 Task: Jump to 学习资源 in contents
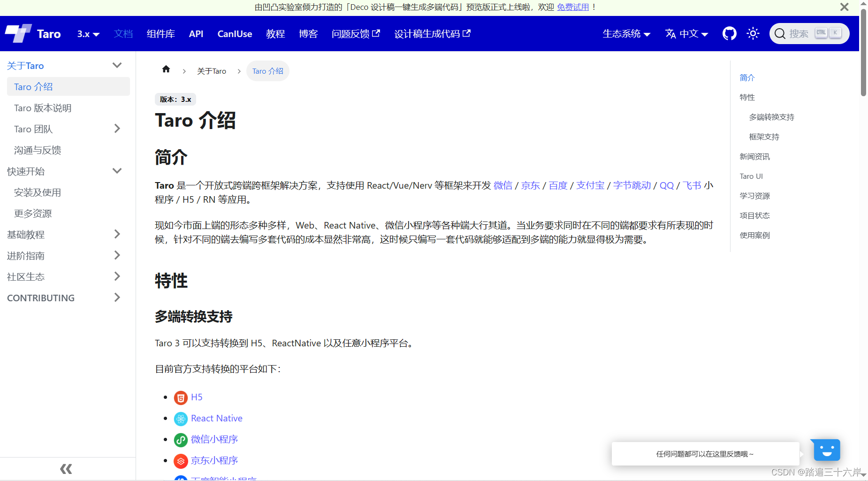pos(755,196)
